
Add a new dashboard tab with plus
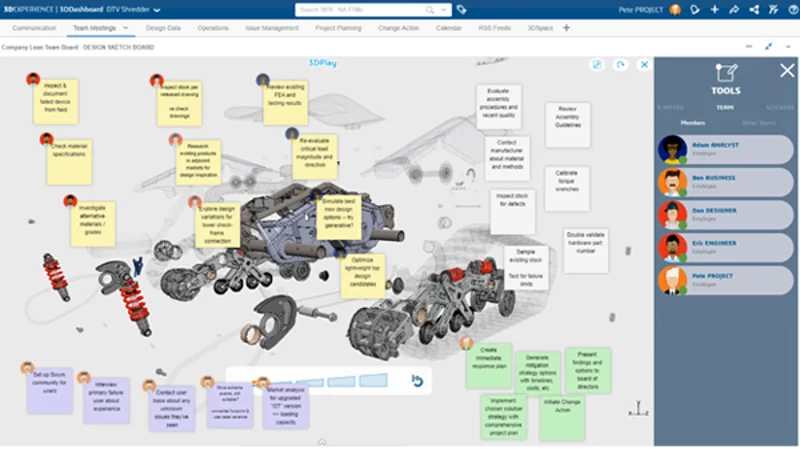(567, 28)
